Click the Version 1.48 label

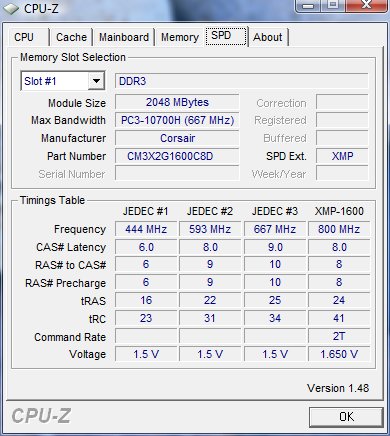[338, 388]
